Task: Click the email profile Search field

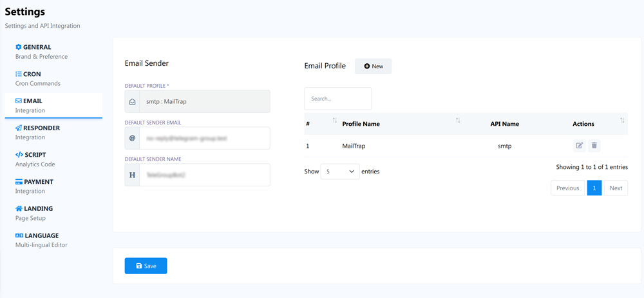Action: click(338, 99)
